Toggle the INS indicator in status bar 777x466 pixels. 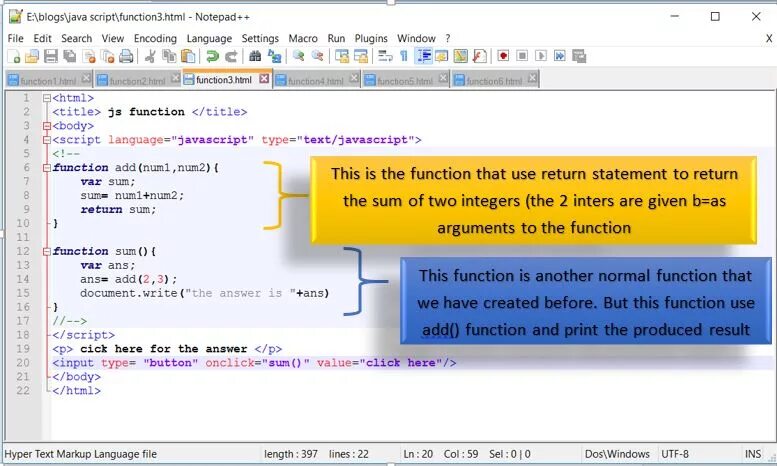pyautogui.click(x=753, y=454)
